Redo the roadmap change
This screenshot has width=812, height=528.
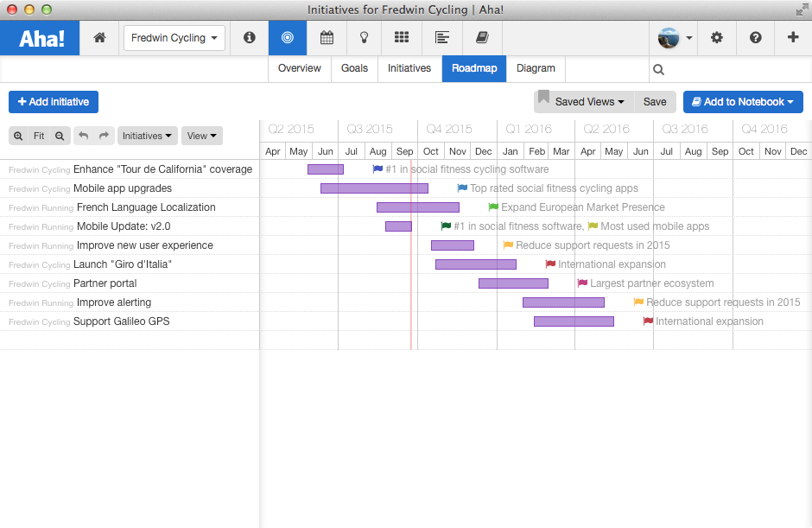click(104, 136)
